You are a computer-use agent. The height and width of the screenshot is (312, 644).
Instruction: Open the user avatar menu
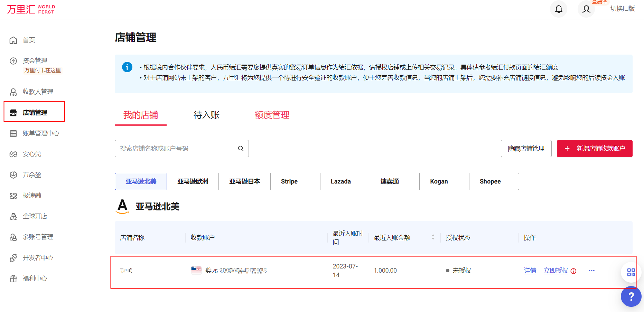[x=586, y=9]
